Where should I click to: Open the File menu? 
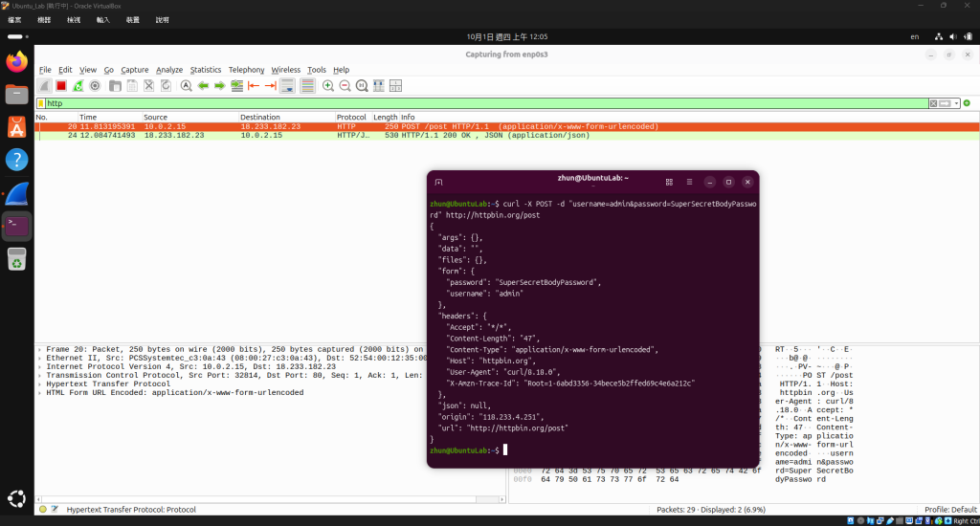[45, 70]
